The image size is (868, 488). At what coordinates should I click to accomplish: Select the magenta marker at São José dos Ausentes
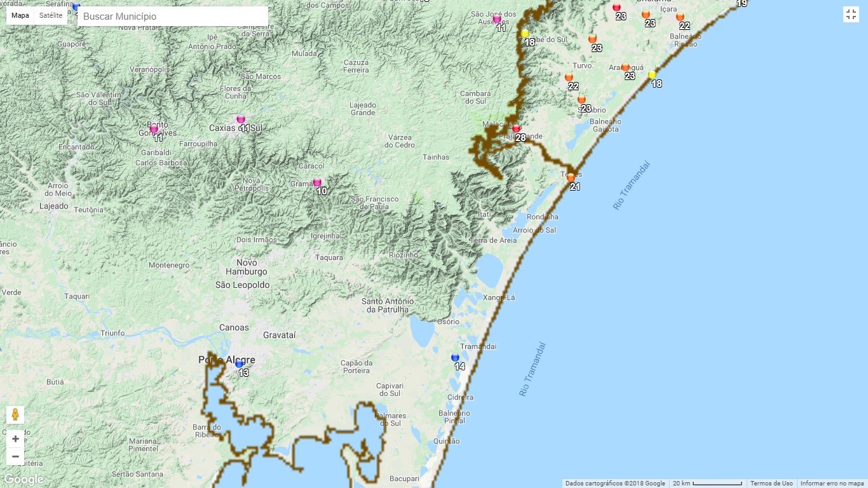tap(497, 19)
